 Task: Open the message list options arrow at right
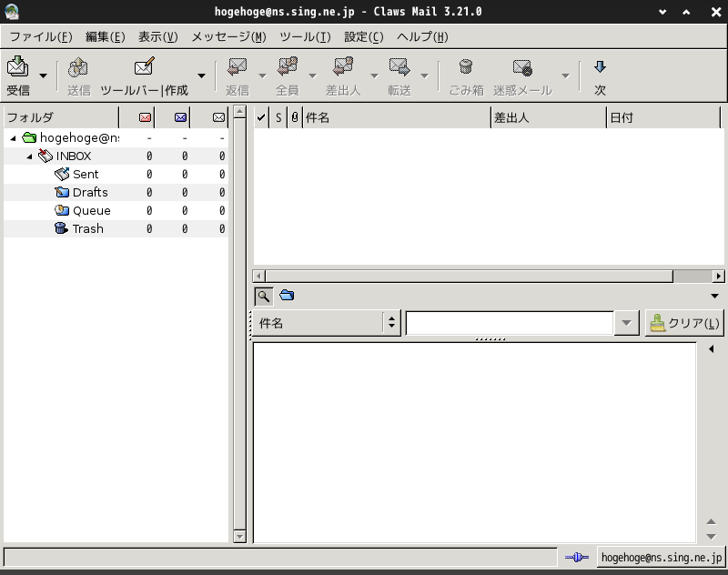tap(714, 296)
